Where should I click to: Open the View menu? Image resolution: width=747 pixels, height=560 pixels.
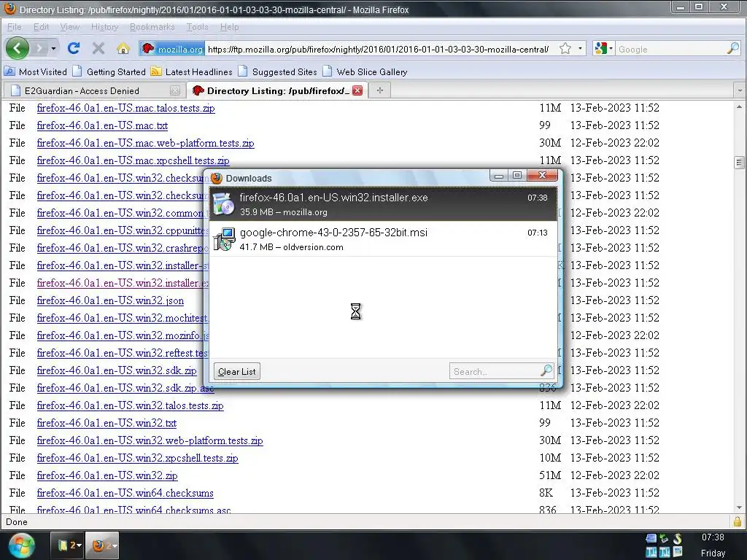click(x=69, y=27)
